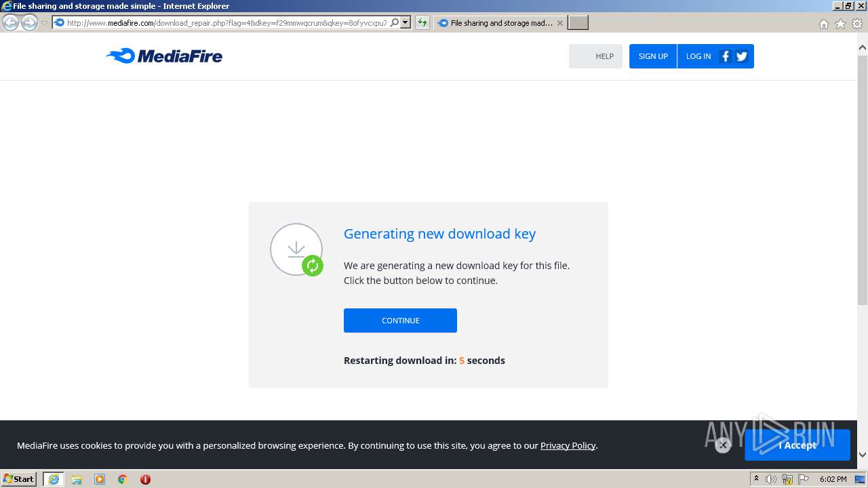Click the HELP button
The width and height of the screenshot is (868, 488).
coord(595,56)
